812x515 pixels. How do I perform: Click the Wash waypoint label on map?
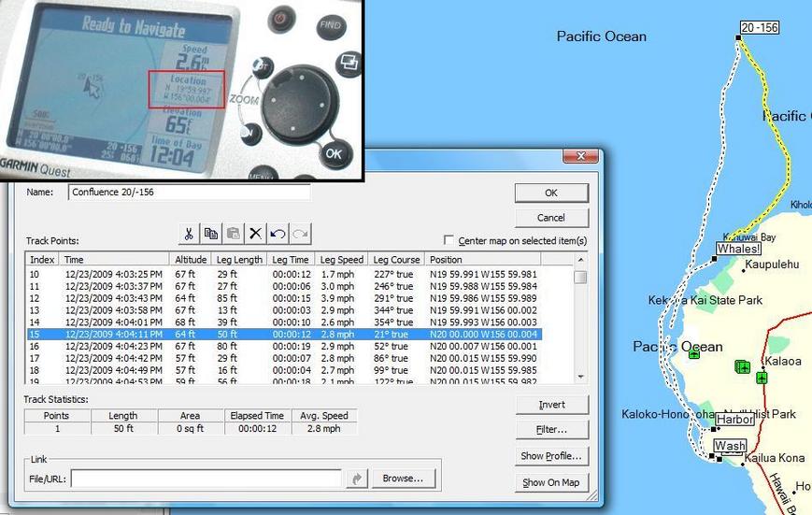pos(730,446)
